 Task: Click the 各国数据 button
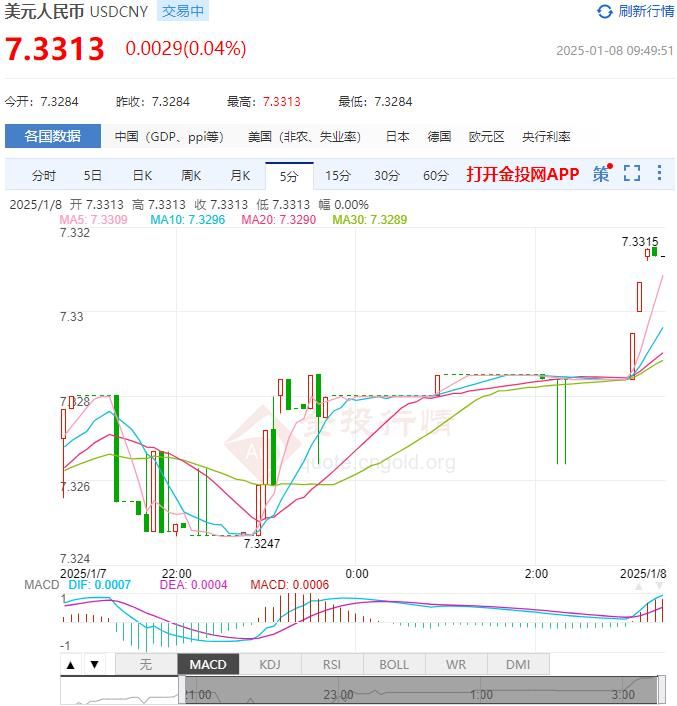tap(53, 136)
